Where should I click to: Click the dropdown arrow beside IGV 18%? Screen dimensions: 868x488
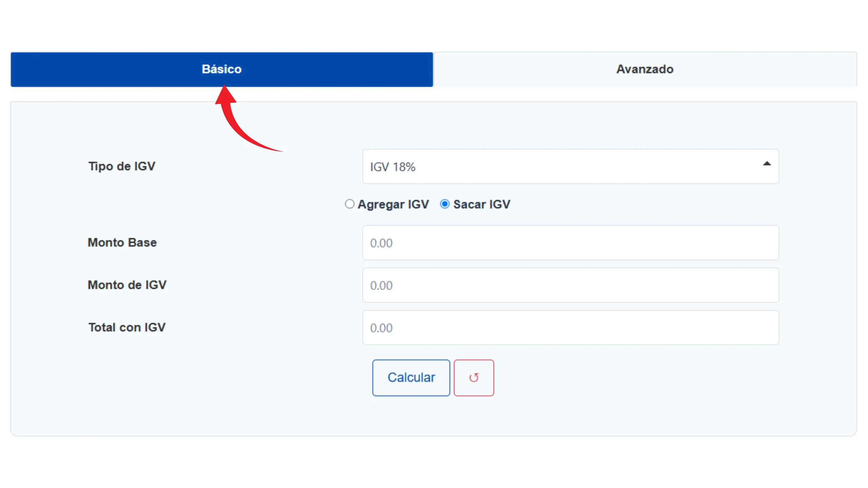pyautogui.click(x=767, y=164)
